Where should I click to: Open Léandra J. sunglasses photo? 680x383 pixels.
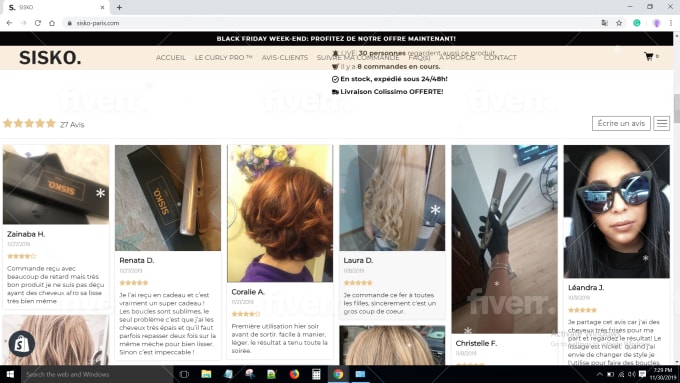coord(617,211)
